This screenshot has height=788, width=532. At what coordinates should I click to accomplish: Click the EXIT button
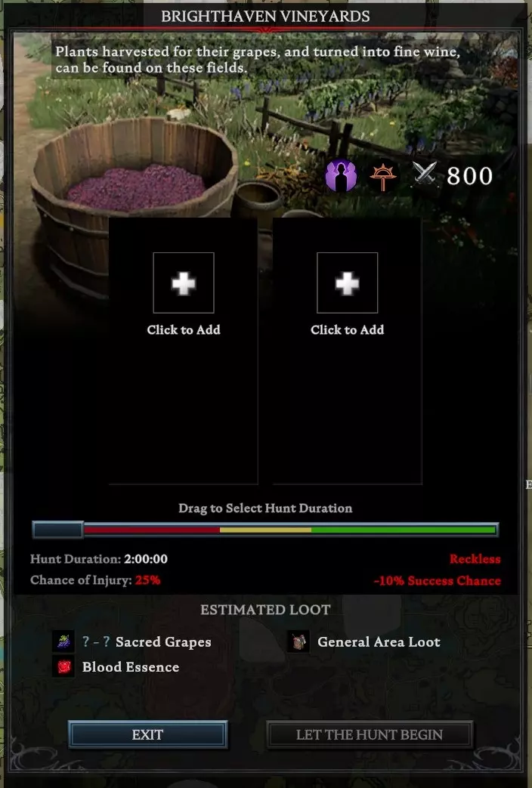pyautogui.click(x=147, y=734)
